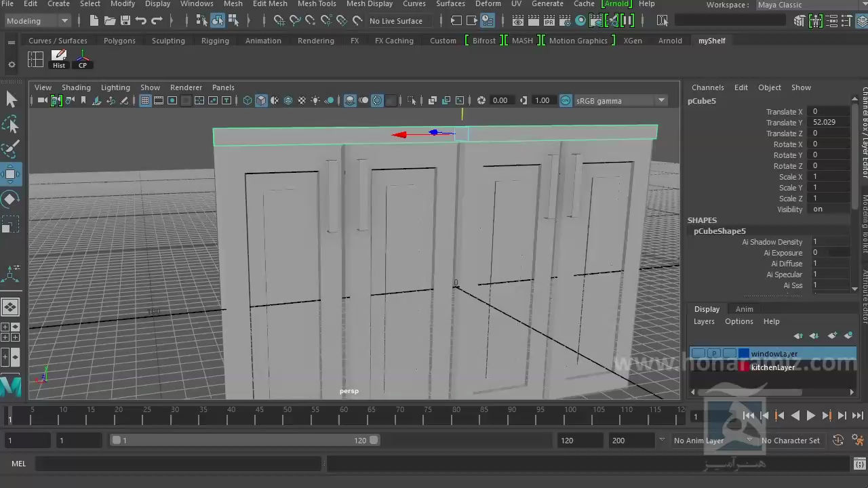
Task: Click the Translate Y value field 52.029
Action: (x=831, y=123)
